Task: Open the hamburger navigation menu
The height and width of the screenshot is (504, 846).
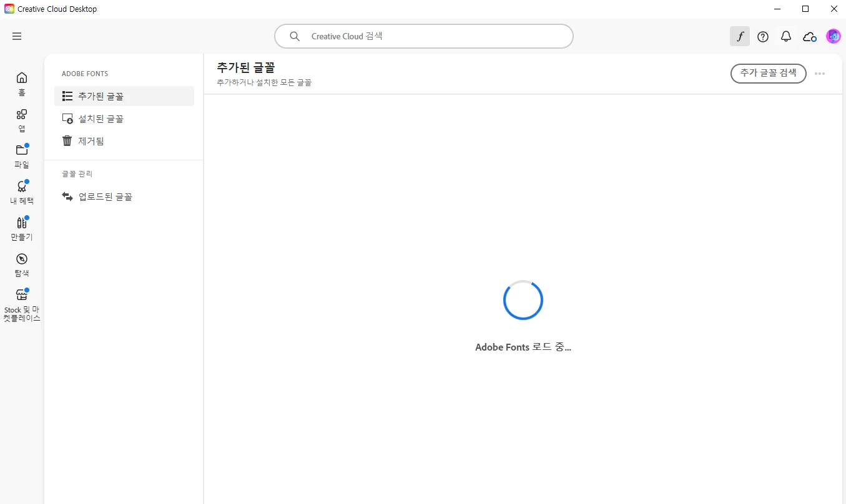Action: tap(17, 36)
